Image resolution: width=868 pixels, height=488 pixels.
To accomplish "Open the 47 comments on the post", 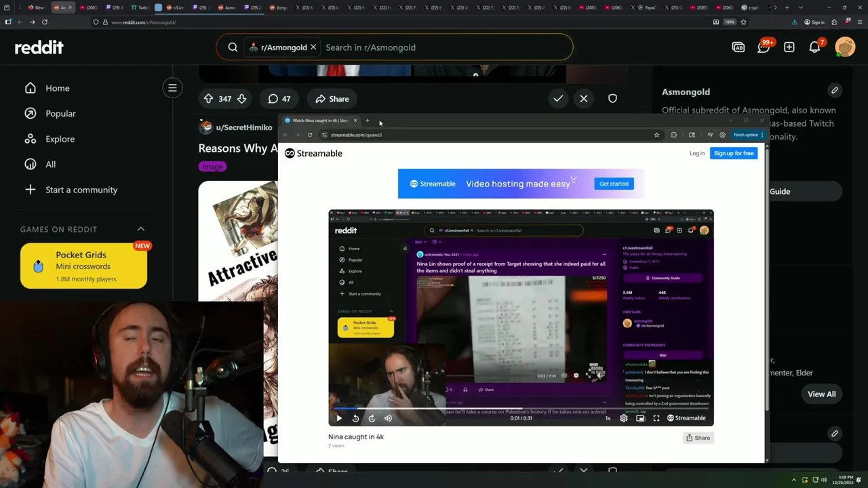I will [x=279, y=99].
